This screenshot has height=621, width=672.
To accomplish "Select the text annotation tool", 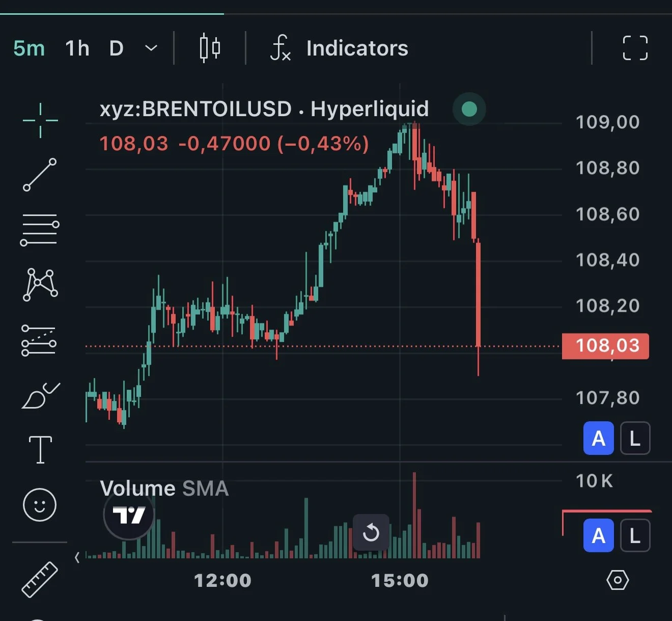I will 40,450.
